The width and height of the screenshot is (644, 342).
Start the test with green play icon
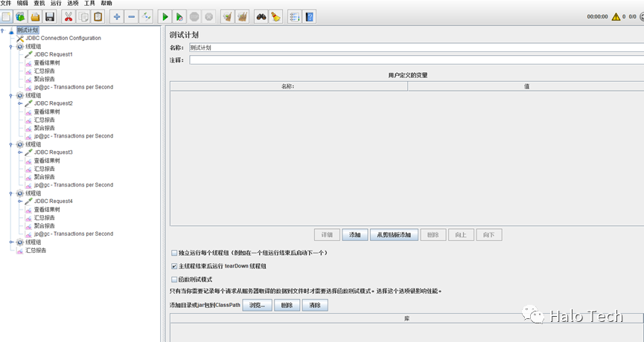(165, 17)
